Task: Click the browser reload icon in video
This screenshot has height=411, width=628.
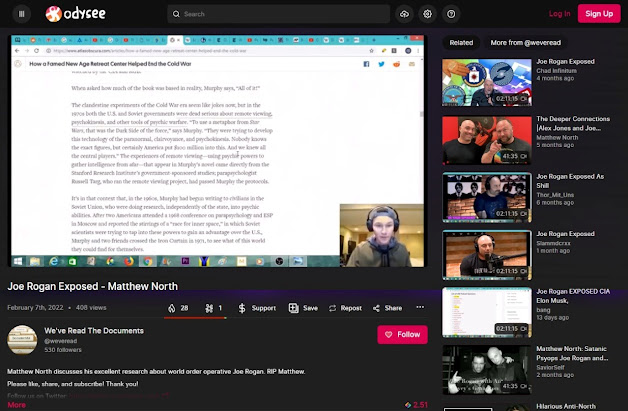Action: tap(36, 50)
